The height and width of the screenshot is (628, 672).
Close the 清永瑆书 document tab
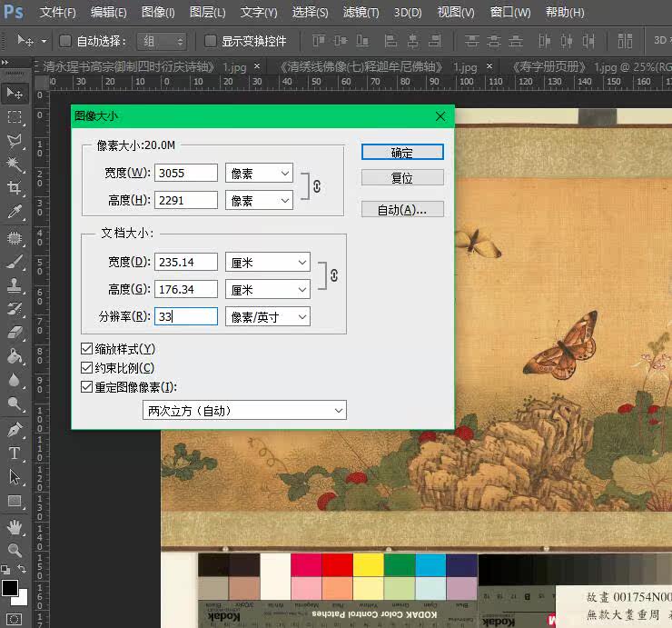(257, 66)
